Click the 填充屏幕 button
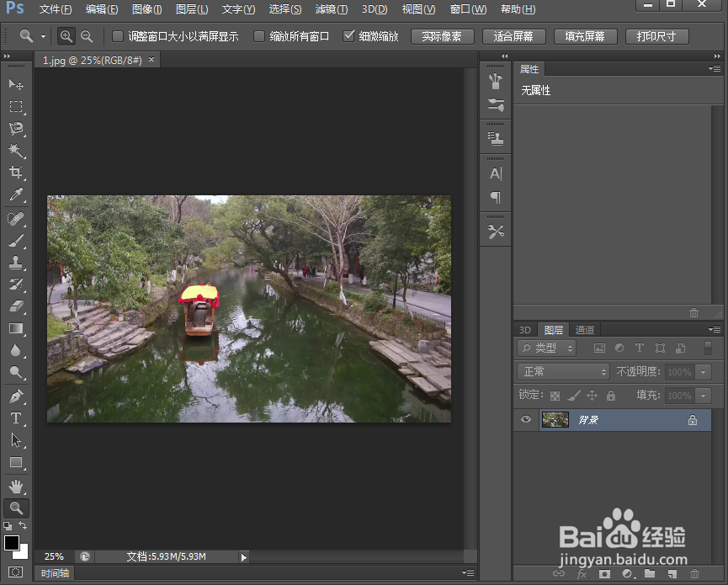Image resolution: width=728 pixels, height=585 pixels. pyautogui.click(x=585, y=37)
